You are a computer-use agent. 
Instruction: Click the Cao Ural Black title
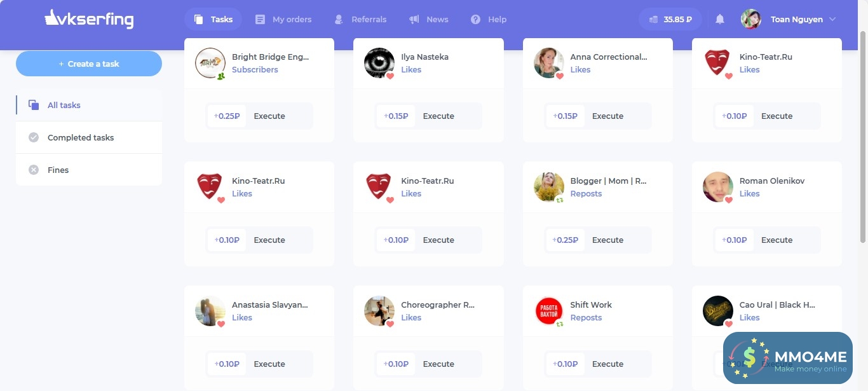pyautogui.click(x=777, y=305)
